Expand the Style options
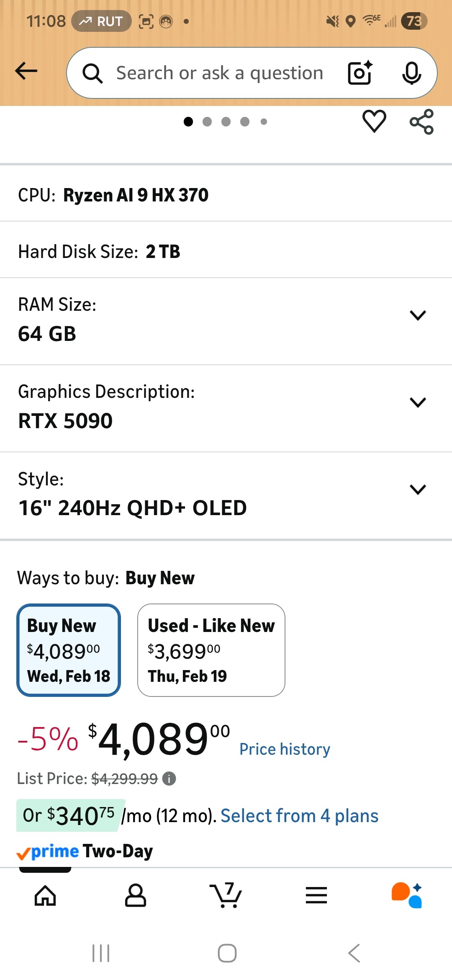 pyautogui.click(x=418, y=489)
